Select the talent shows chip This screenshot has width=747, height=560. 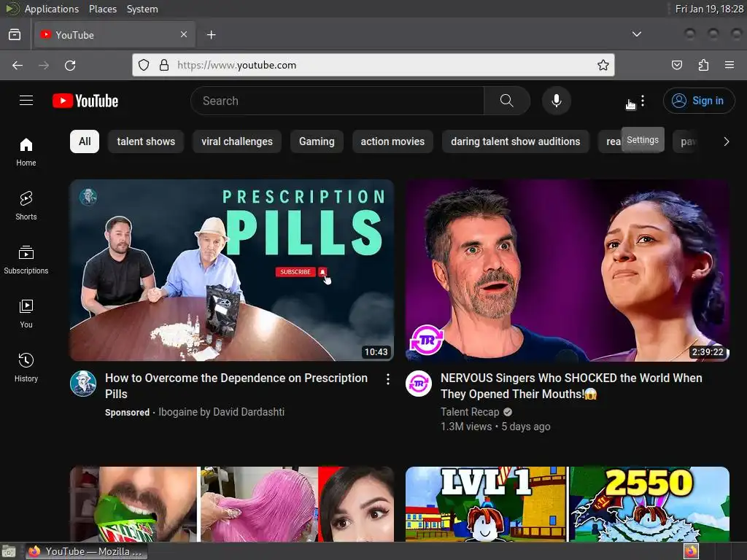tap(146, 141)
